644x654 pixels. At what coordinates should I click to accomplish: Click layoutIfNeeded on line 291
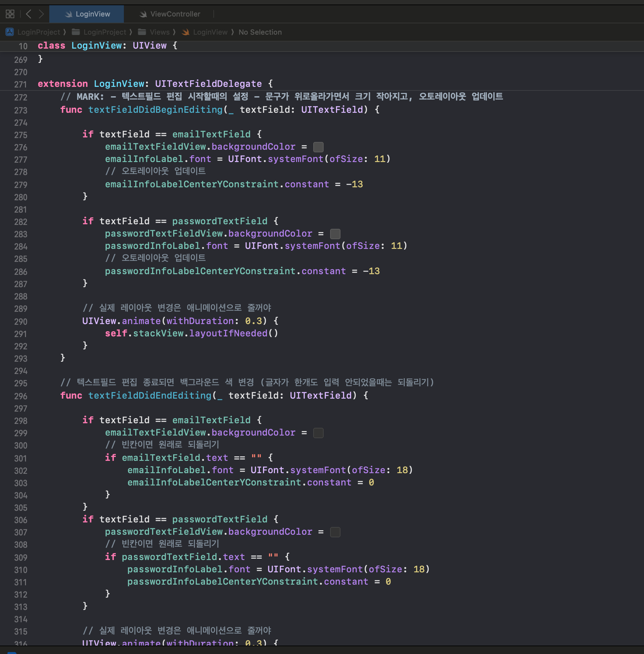click(x=228, y=333)
